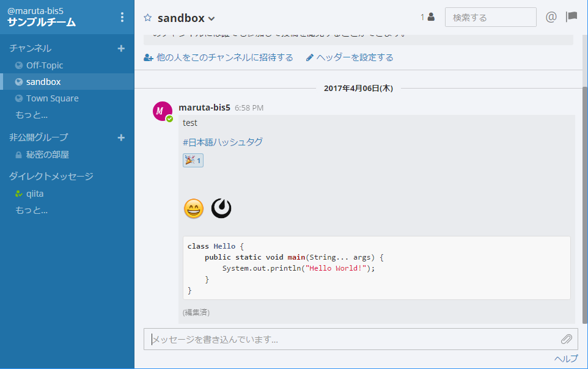Screen dimensions: 588x369
Task: Expand more direct messages with もっと...
Action: (x=31, y=210)
